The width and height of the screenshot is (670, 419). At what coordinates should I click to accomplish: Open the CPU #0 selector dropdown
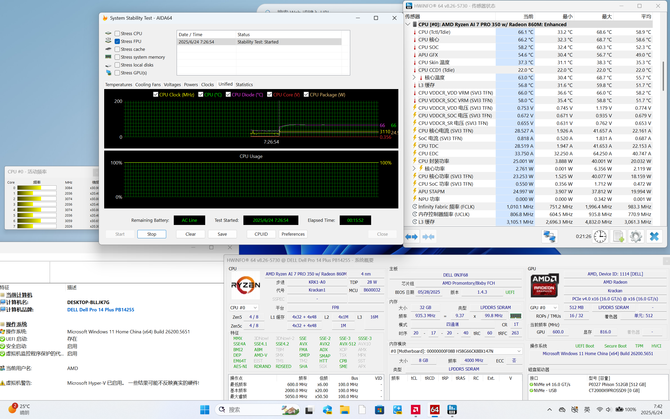pos(244,308)
